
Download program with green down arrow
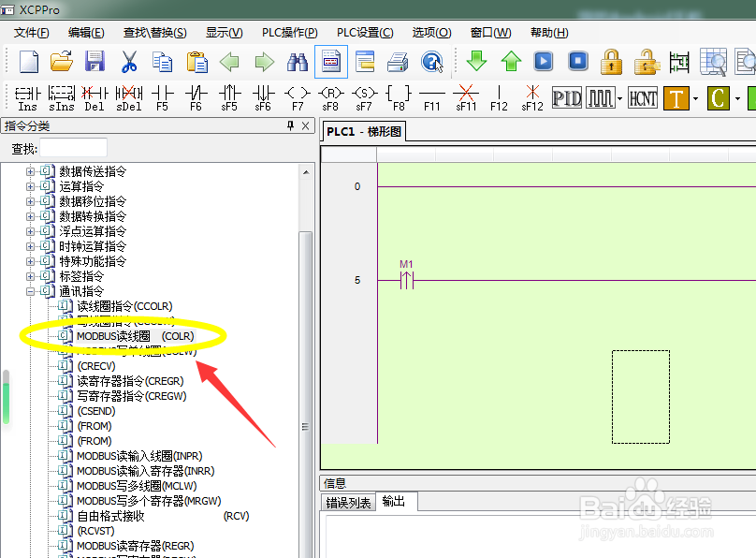pyautogui.click(x=476, y=61)
